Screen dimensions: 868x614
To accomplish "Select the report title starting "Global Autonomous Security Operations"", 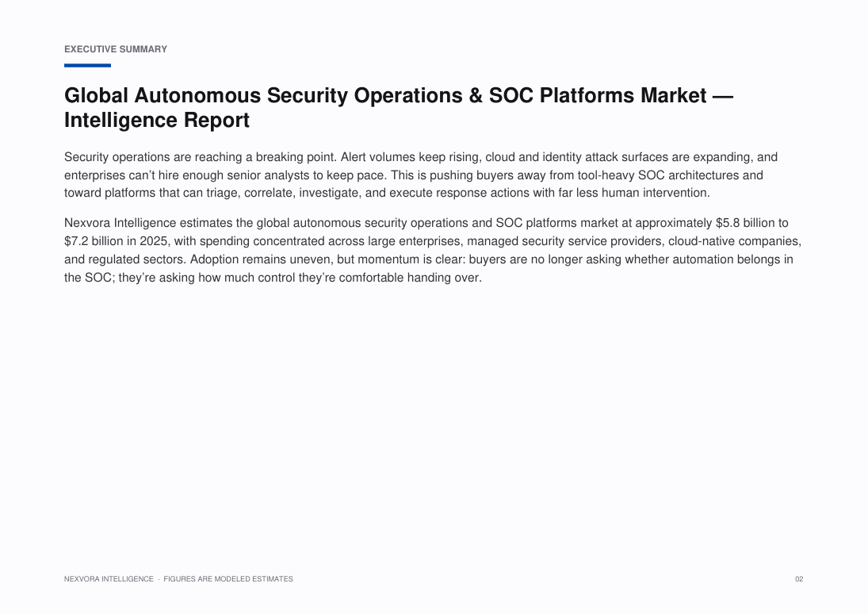I will click(399, 108).
